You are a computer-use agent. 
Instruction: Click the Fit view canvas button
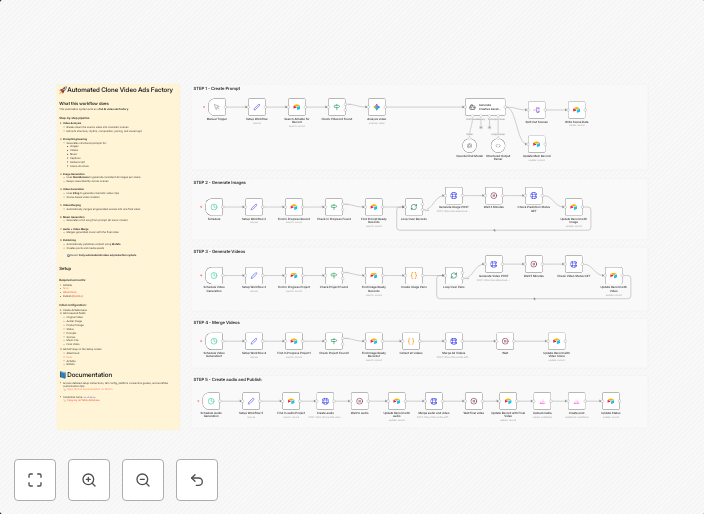(x=35, y=480)
